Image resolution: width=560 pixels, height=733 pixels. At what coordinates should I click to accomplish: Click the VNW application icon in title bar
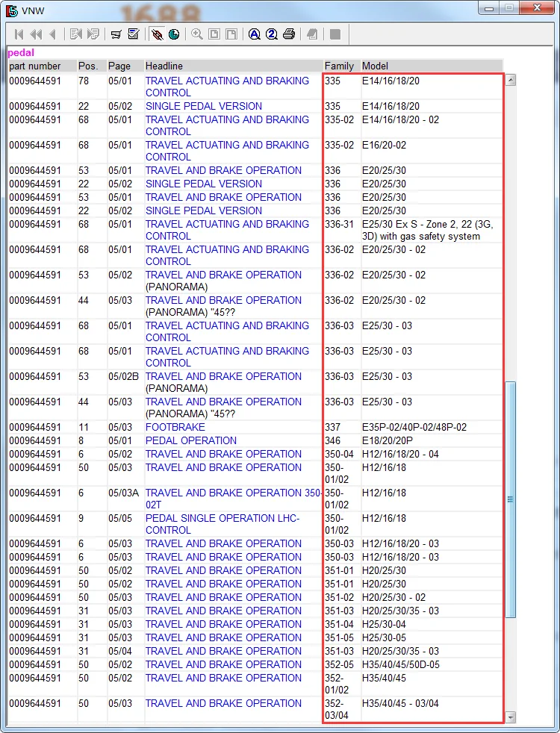click(12, 10)
